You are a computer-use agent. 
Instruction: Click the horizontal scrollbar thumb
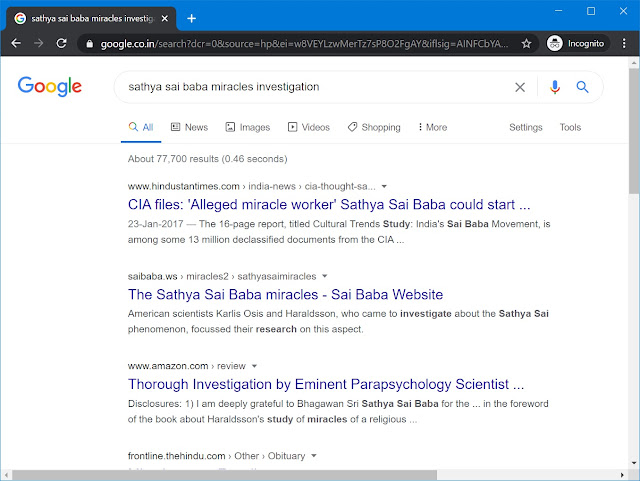224,476
